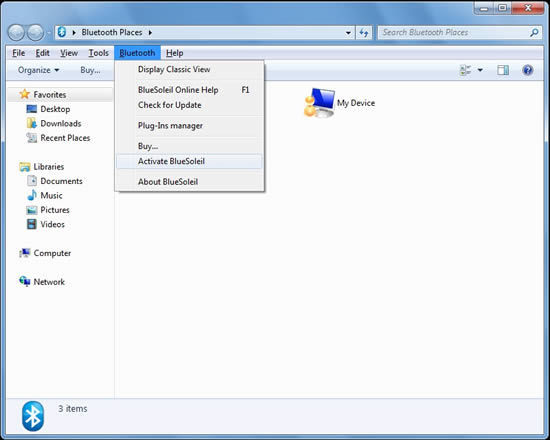Click the large Bluetooth logo in details pane

click(33, 416)
